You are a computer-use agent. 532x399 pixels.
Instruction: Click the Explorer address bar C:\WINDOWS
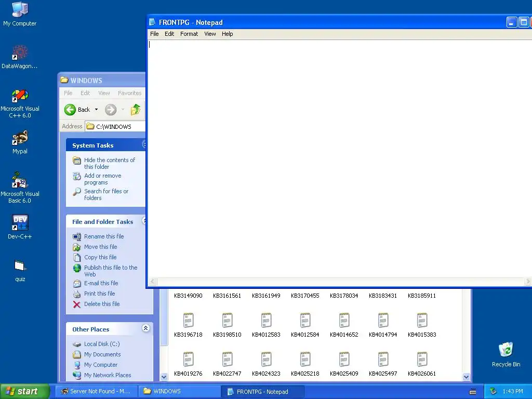click(x=115, y=127)
